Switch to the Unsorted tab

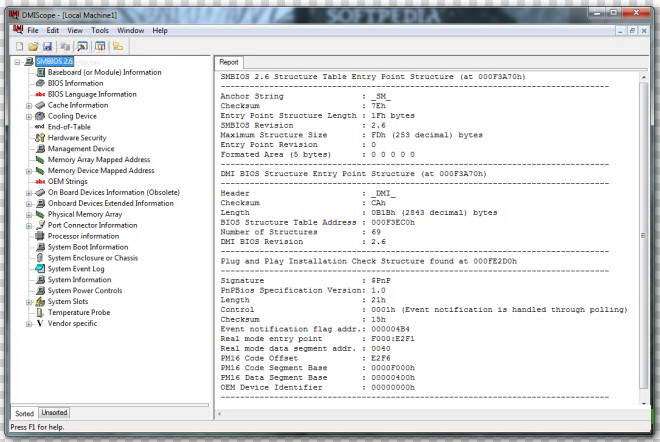pos(54,413)
